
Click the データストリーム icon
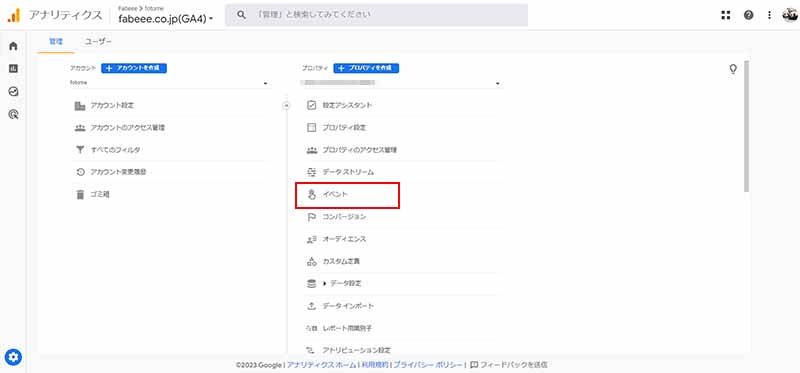[311, 172]
